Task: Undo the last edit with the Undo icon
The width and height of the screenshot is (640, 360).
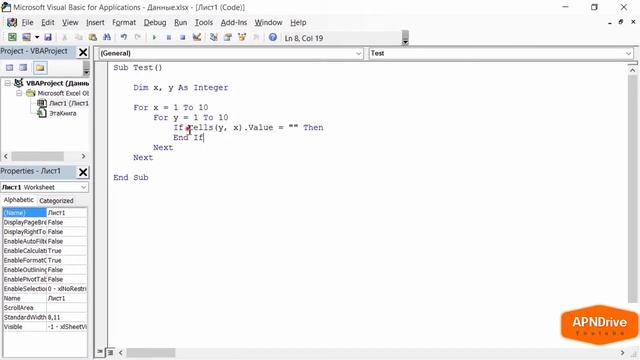Action: coord(124,38)
